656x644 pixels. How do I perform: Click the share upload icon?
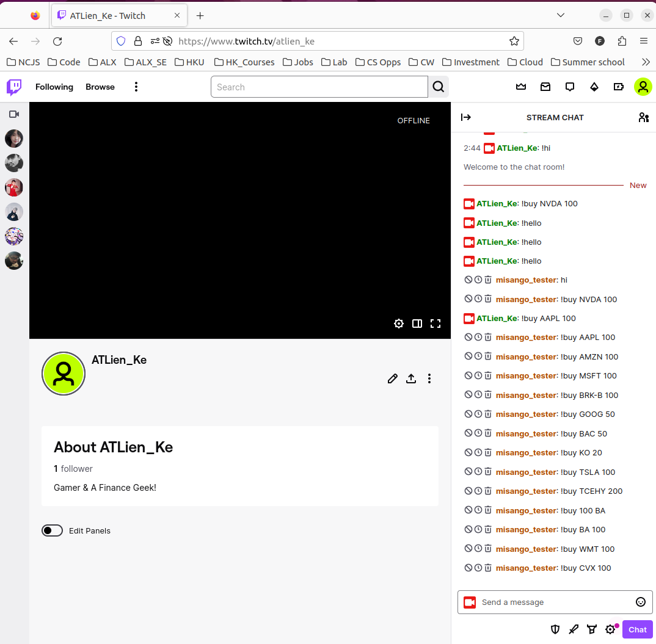[x=411, y=379]
